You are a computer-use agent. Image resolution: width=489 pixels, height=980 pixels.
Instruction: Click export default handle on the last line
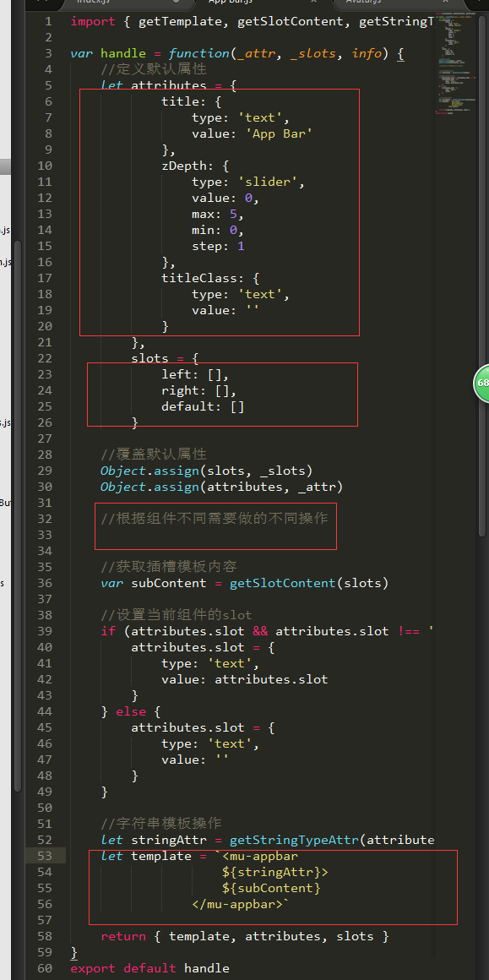(x=149, y=968)
